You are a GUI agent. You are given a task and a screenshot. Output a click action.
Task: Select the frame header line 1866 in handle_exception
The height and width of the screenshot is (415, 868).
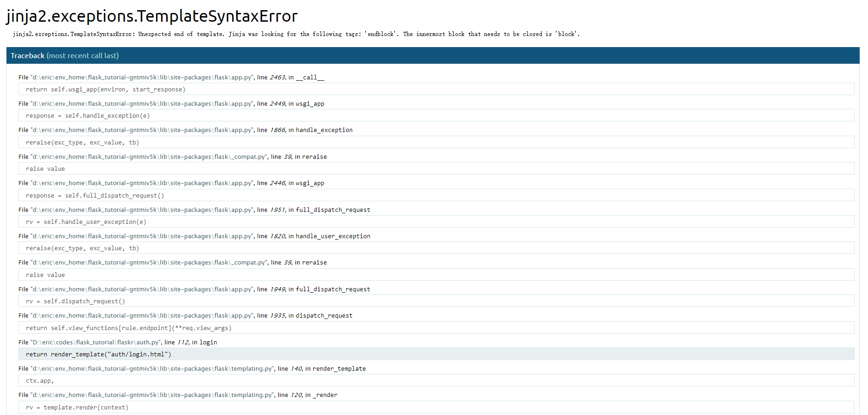click(186, 130)
